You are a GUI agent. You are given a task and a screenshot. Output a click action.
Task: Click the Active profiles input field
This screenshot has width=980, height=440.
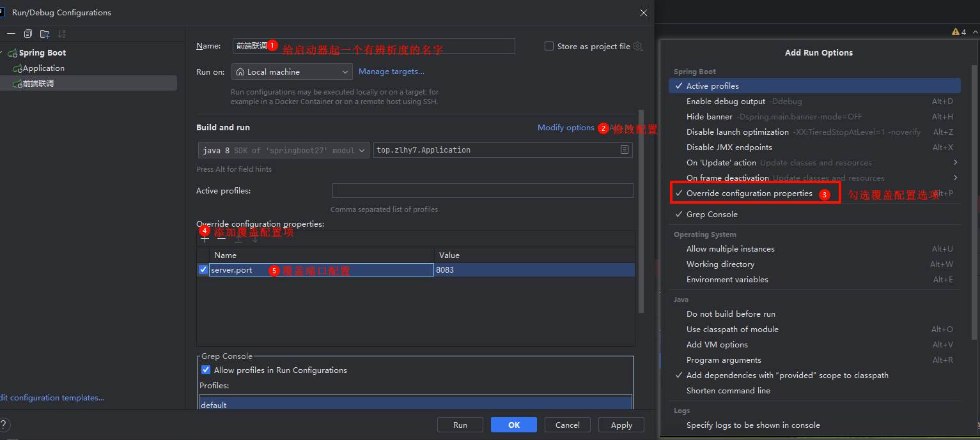(483, 191)
